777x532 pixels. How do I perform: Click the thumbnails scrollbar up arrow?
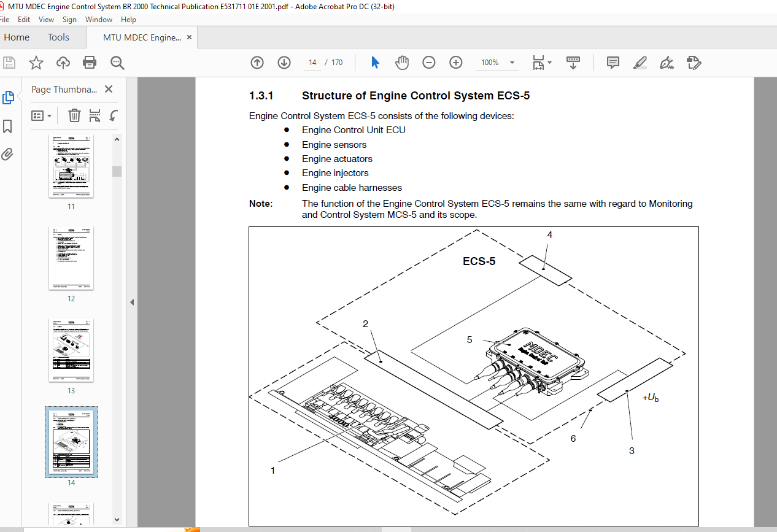pyautogui.click(x=117, y=139)
